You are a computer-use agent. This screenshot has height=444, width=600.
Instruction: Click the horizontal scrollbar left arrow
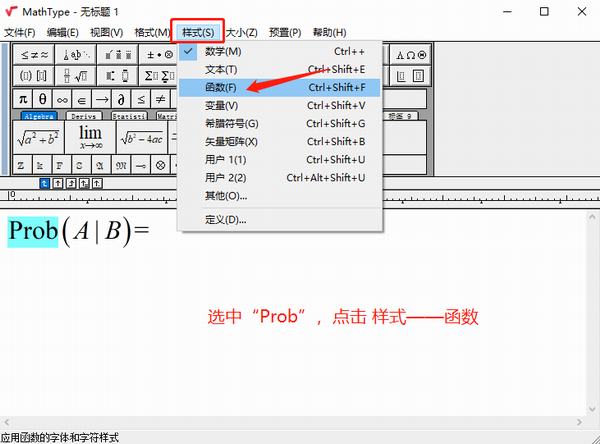point(7,422)
